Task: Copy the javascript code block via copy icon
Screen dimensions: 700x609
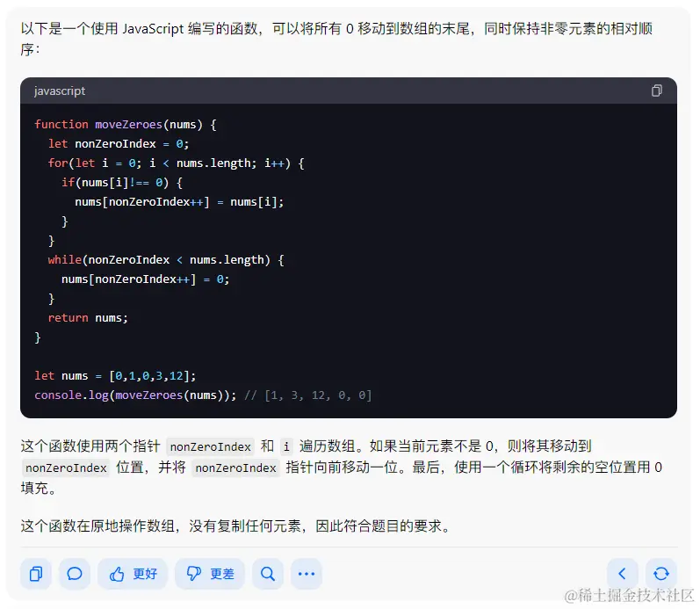Action: [656, 91]
